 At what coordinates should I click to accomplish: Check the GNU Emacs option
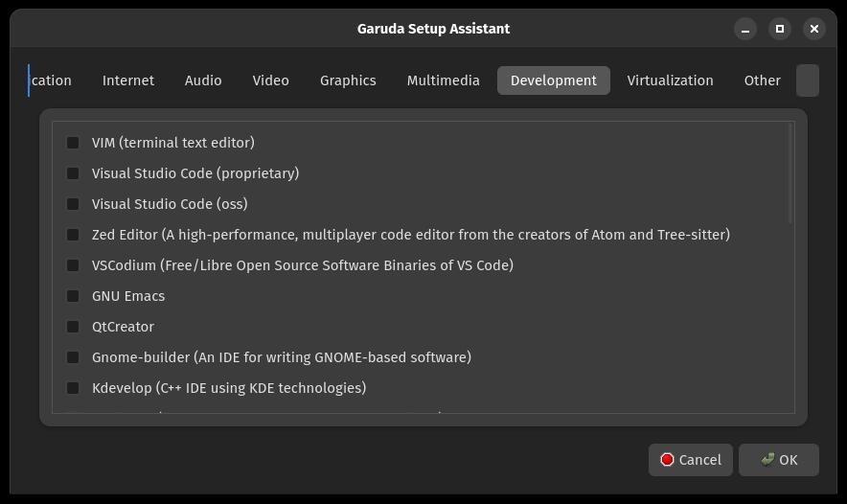pyautogui.click(x=73, y=296)
